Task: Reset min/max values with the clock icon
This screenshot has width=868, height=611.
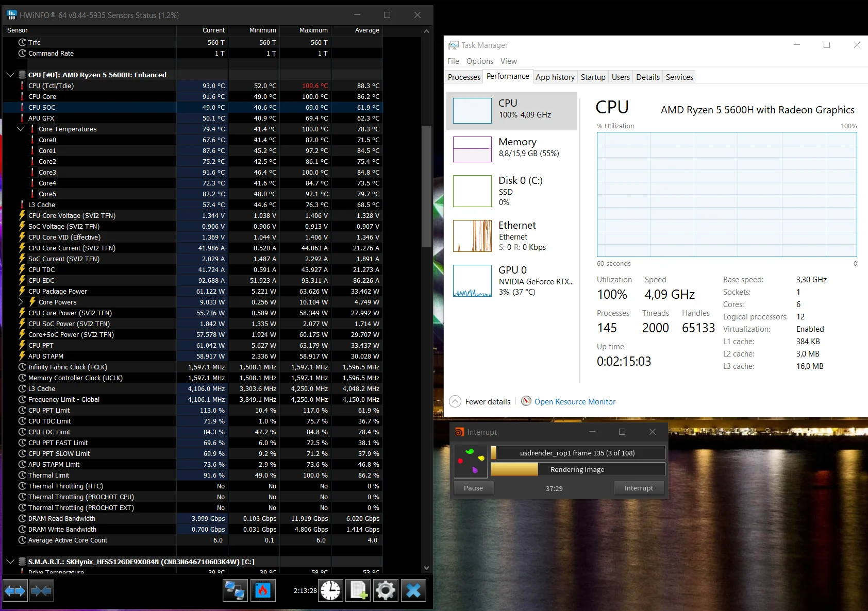Action: (x=330, y=590)
